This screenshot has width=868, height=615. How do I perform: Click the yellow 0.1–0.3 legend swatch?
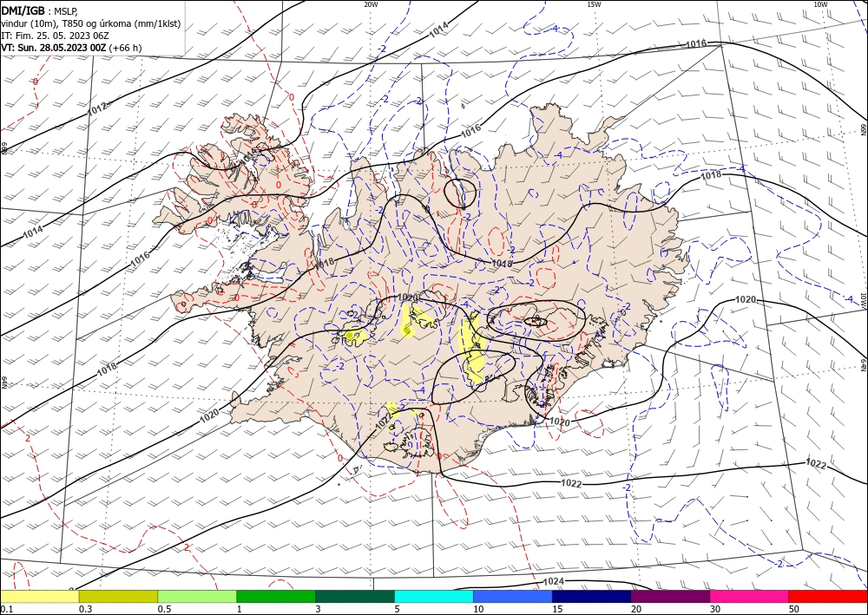(40, 596)
